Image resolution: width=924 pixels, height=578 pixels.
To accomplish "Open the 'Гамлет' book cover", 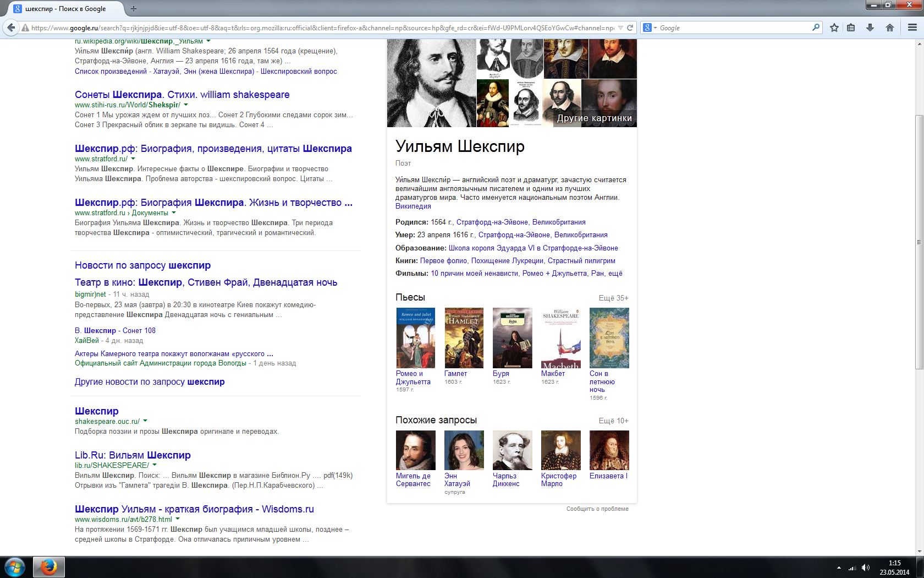I will [464, 338].
